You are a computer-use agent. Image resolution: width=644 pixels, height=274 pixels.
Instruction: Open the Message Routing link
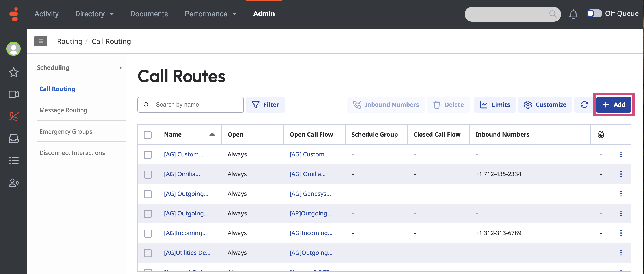(x=63, y=110)
